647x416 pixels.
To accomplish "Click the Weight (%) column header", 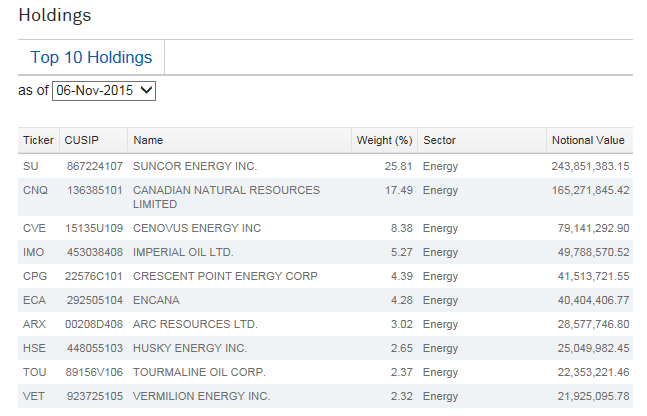I will (385, 140).
